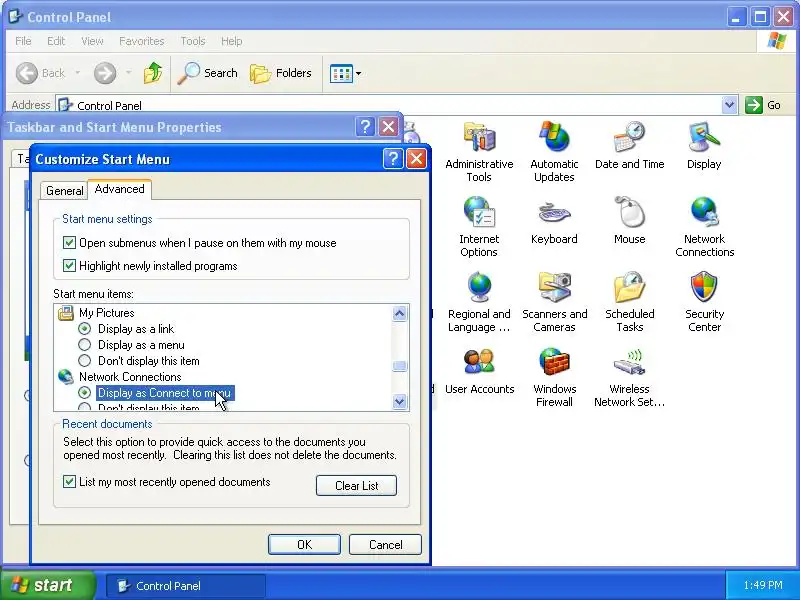
Task: Close Taskbar and Start Menu Properties window
Action: 388,127
